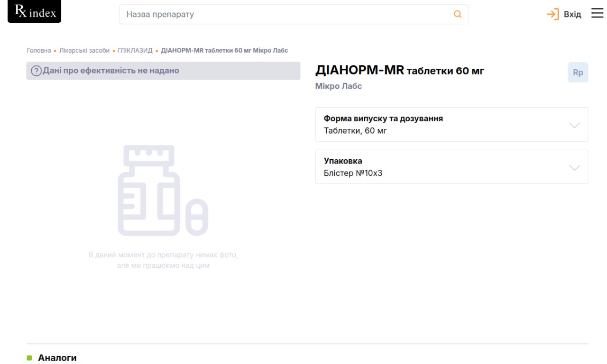
Task: Go to Головна in breadcrumbs
Action: point(38,51)
